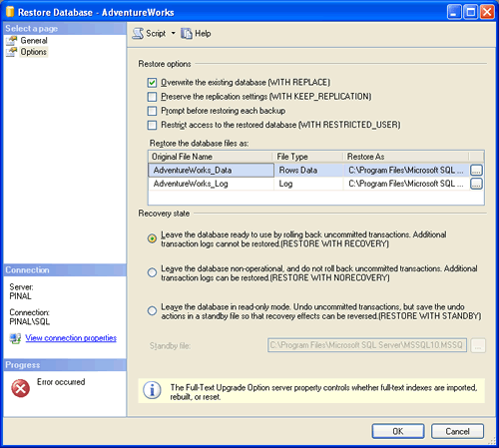Select the RESTORE WITH STANDBY option
The image size is (499, 448).
tap(152, 311)
